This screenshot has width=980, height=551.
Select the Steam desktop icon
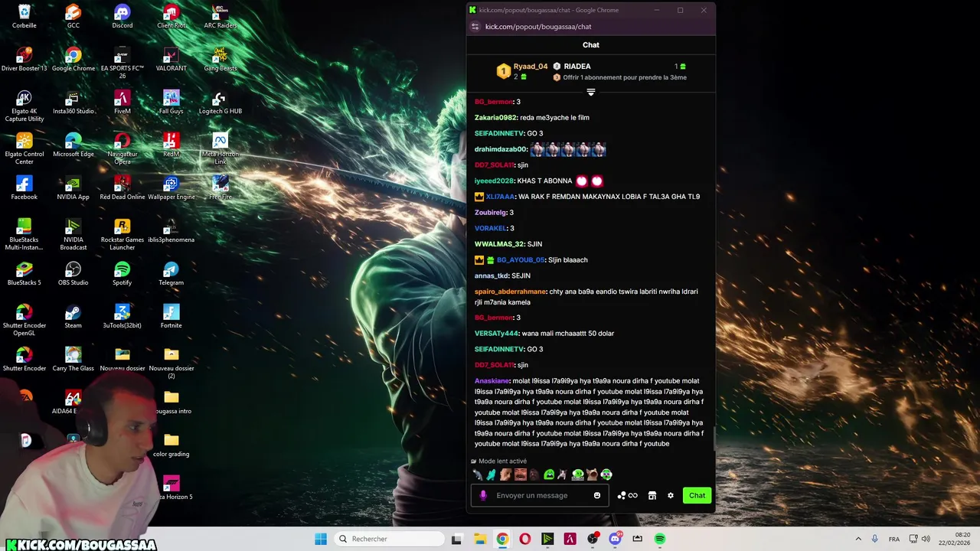[73, 316]
